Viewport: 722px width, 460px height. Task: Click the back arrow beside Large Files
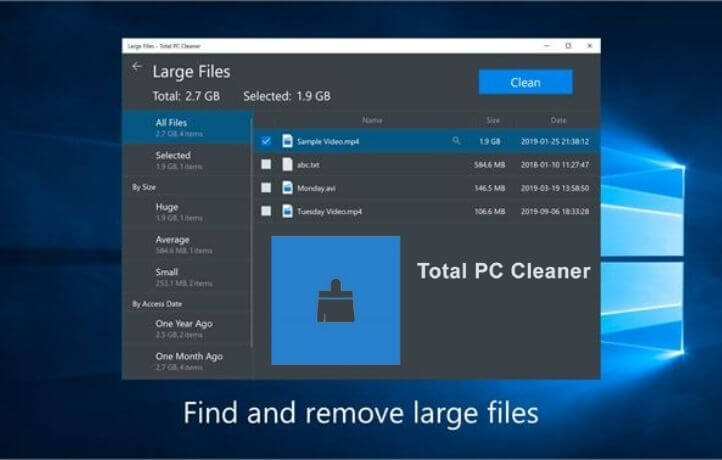pos(137,68)
